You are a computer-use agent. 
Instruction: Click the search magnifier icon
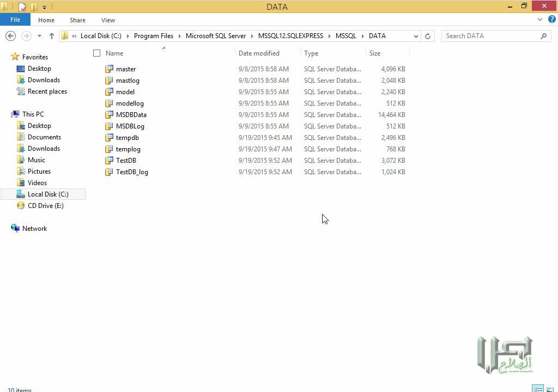[x=543, y=36]
